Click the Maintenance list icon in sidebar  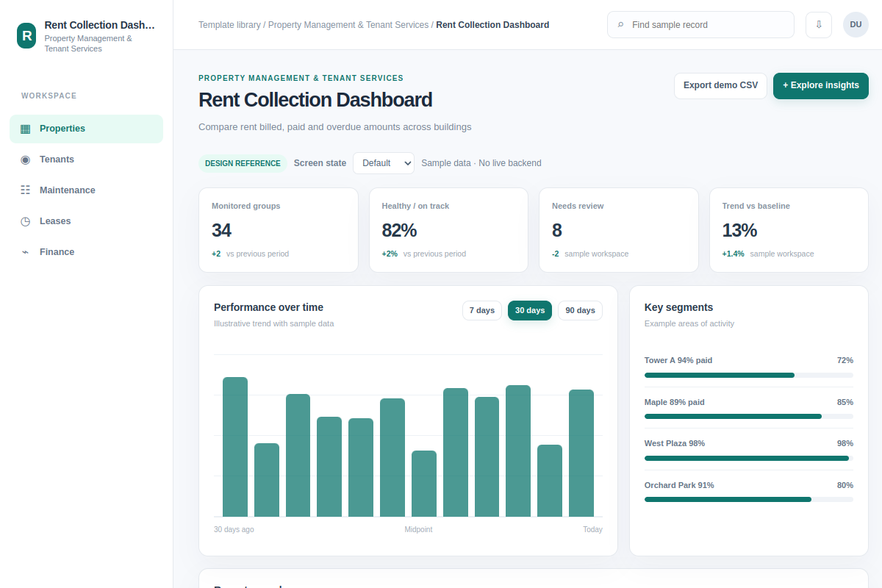pos(26,190)
